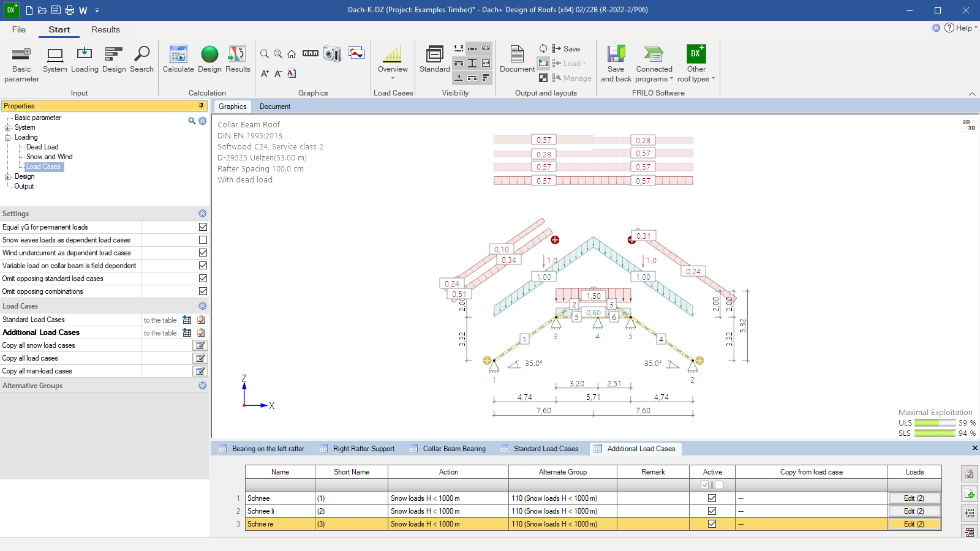This screenshot has height=551, width=980.
Task: Expand the Design tree node
Action: click(x=8, y=177)
